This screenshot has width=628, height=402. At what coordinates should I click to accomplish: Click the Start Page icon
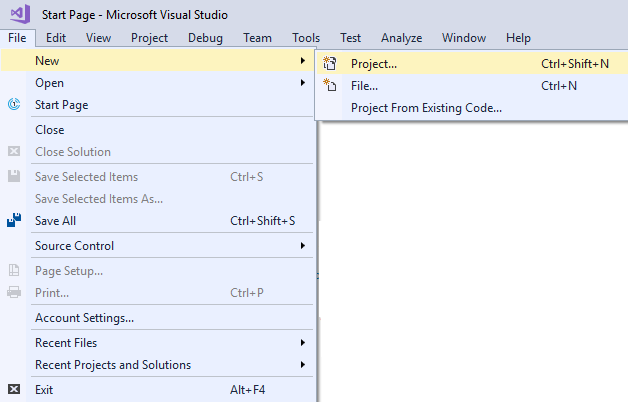14,105
